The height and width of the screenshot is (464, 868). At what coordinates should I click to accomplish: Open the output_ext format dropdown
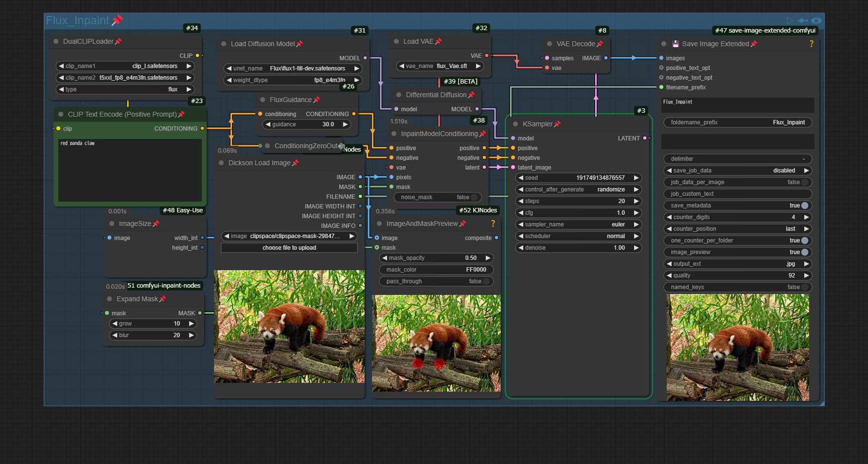pos(737,264)
